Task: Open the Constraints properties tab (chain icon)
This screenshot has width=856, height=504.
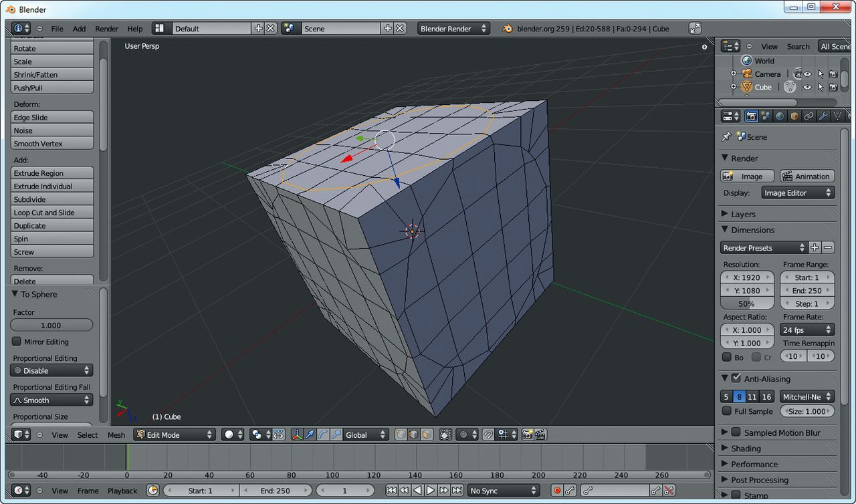Action: [x=809, y=116]
